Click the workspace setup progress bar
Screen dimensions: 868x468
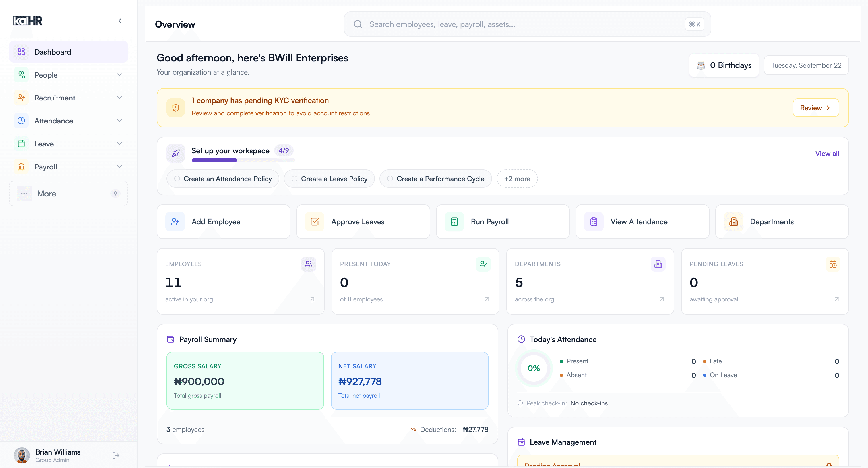click(x=243, y=160)
